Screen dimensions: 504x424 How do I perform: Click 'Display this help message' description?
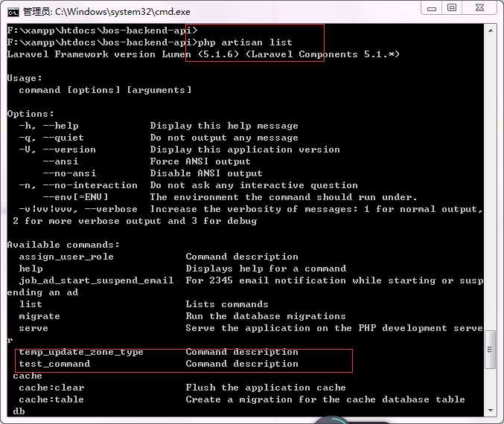[224, 126]
